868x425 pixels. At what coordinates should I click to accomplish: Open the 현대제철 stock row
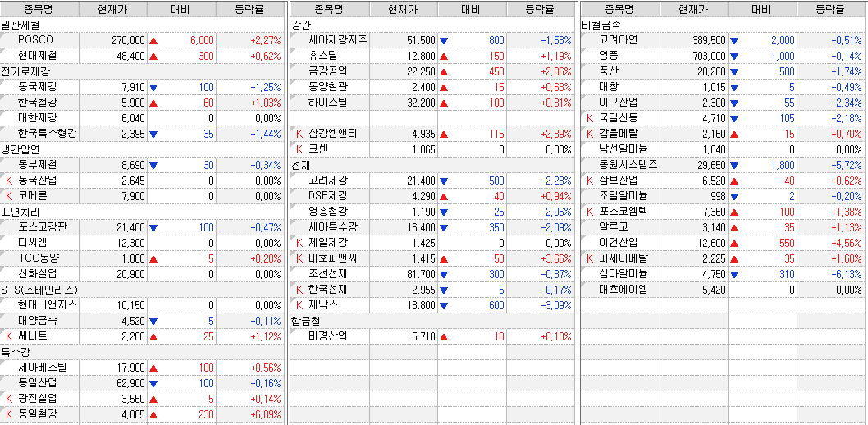coord(37,56)
